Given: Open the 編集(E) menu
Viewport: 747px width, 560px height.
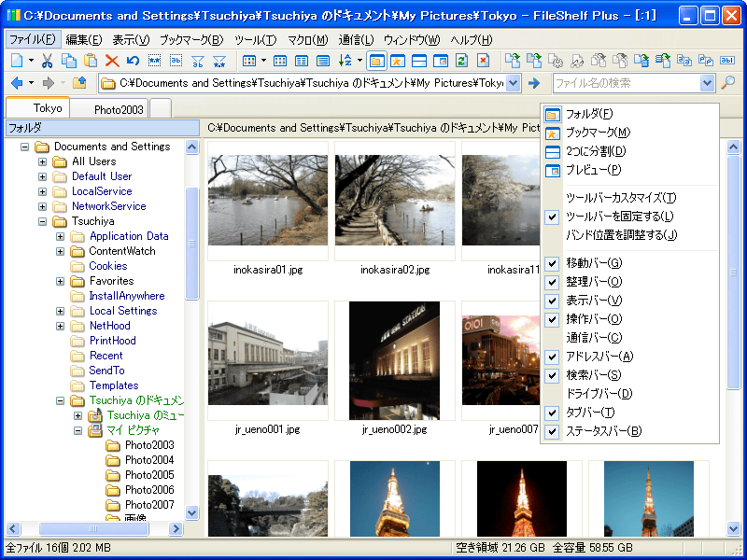Looking at the screenshot, I should 84,39.
